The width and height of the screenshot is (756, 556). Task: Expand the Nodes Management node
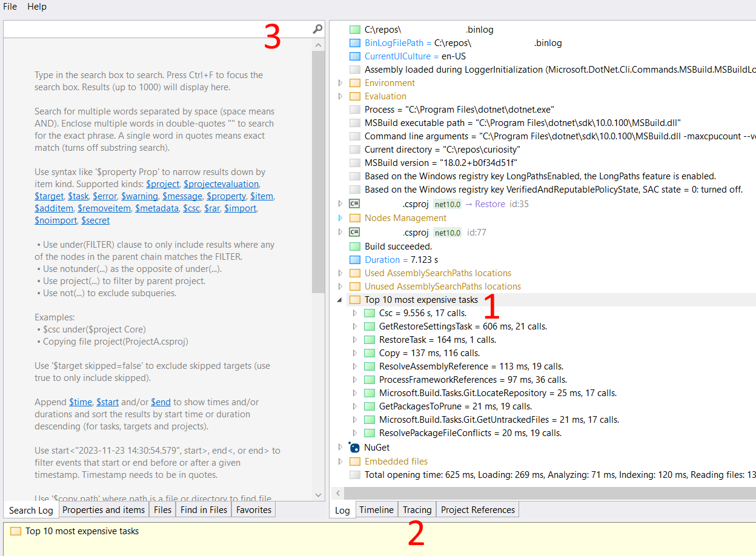(x=340, y=217)
